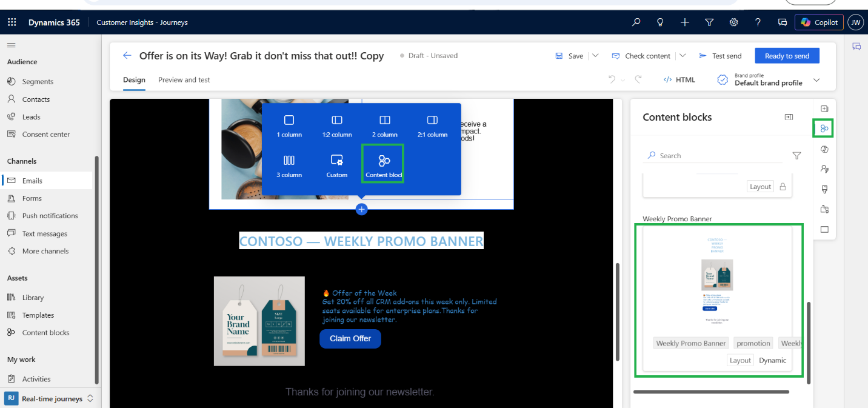868x408 pixels.
Task: Choose the 2:1 column layout
Action: (432, 126)
